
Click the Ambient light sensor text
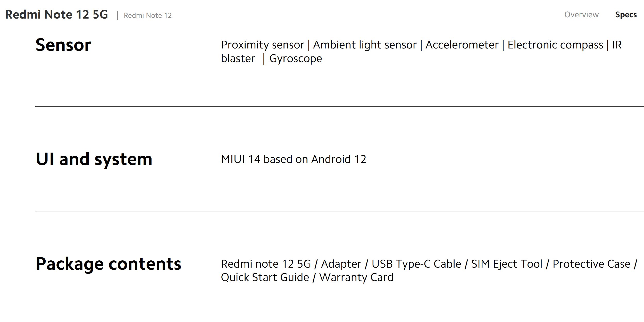pyautogui.click(x=365, y=45)
